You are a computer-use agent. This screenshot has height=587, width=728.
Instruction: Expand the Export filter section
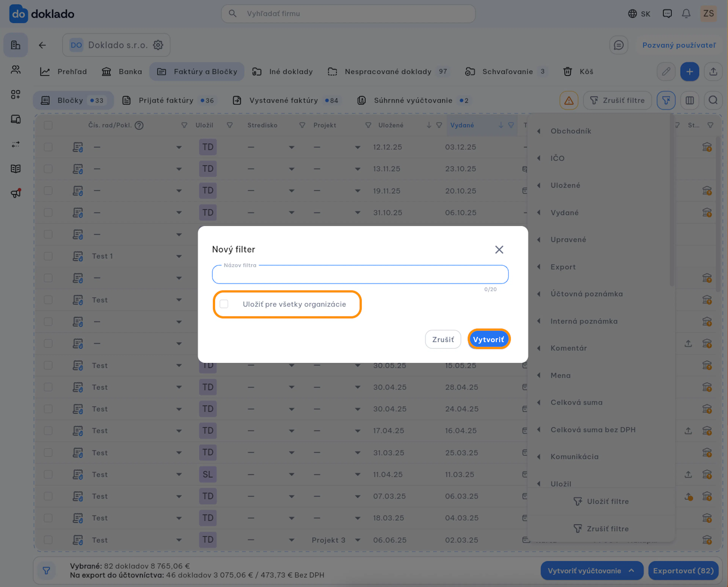pos(539,267)
